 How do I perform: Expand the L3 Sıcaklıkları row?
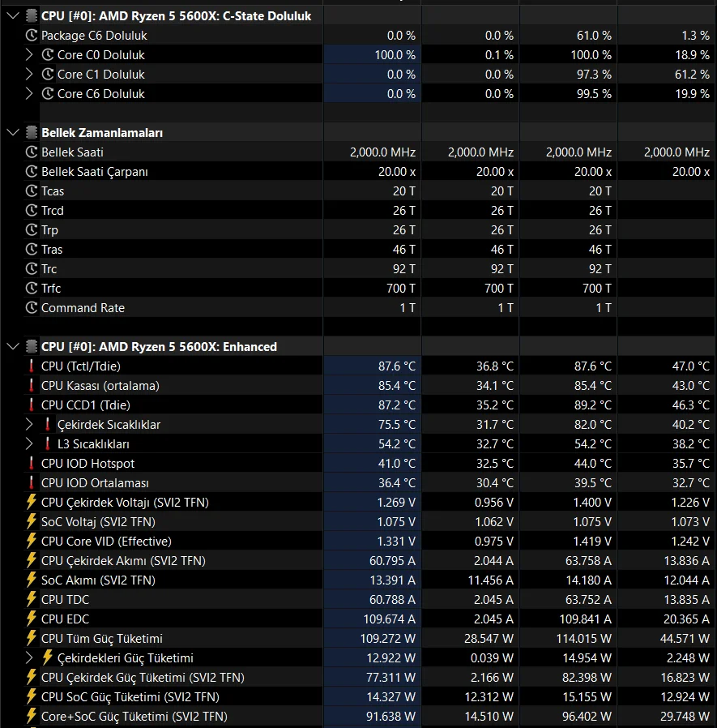[x=29, y=444]
